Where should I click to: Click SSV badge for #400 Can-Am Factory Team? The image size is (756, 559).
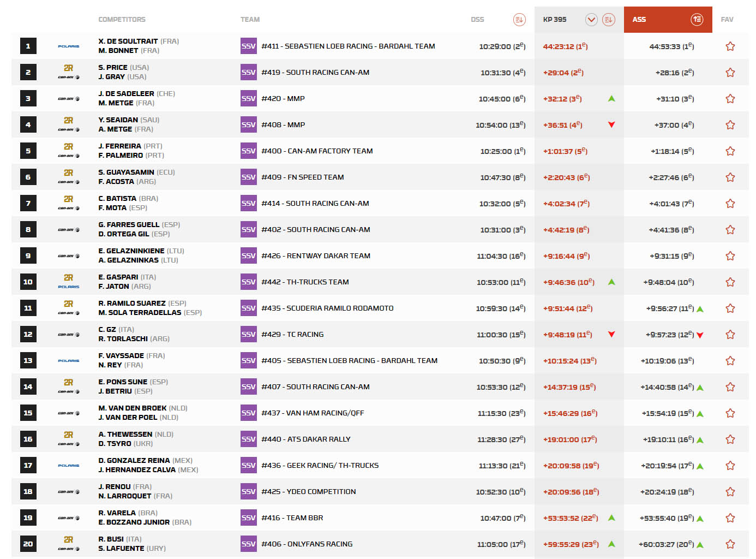pyautogui.click(x=248, y=151)
